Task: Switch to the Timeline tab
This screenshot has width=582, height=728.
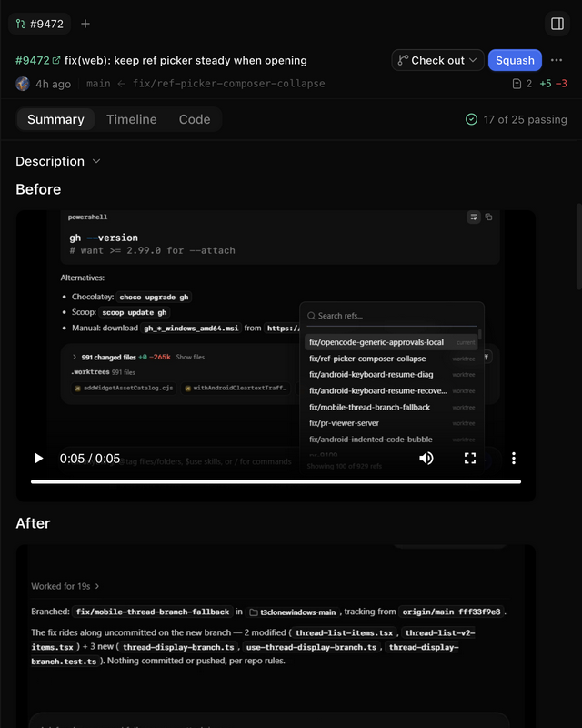Action: [x=131, y=119]
